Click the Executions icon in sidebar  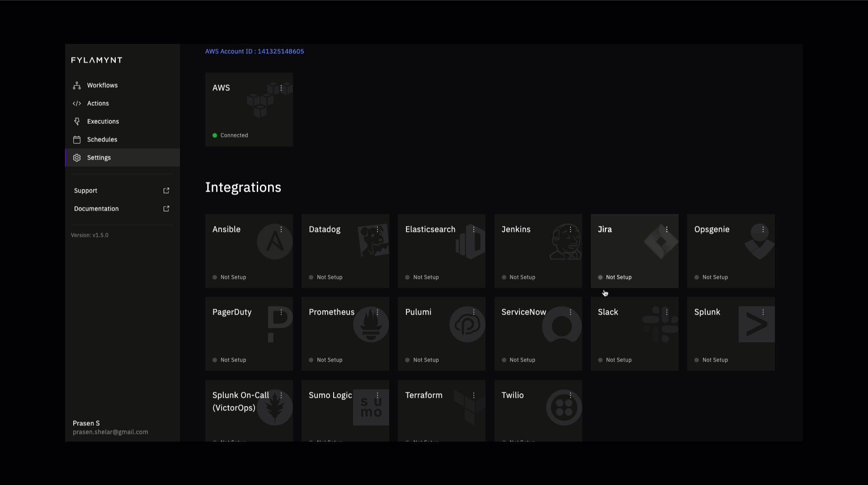coord(77,122)
